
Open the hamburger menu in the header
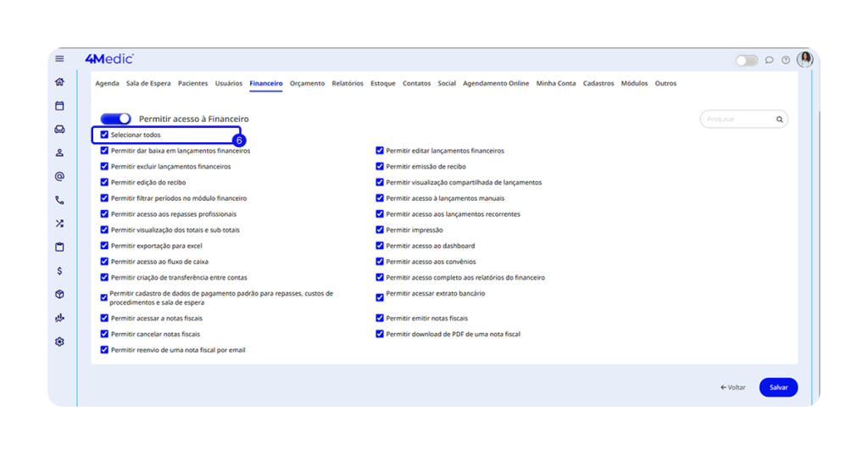59,58
